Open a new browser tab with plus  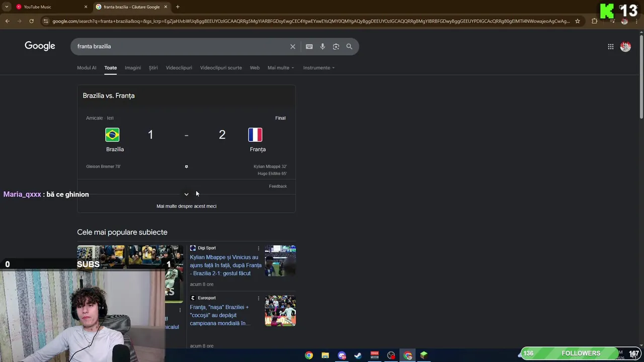(x=178, y=7)
